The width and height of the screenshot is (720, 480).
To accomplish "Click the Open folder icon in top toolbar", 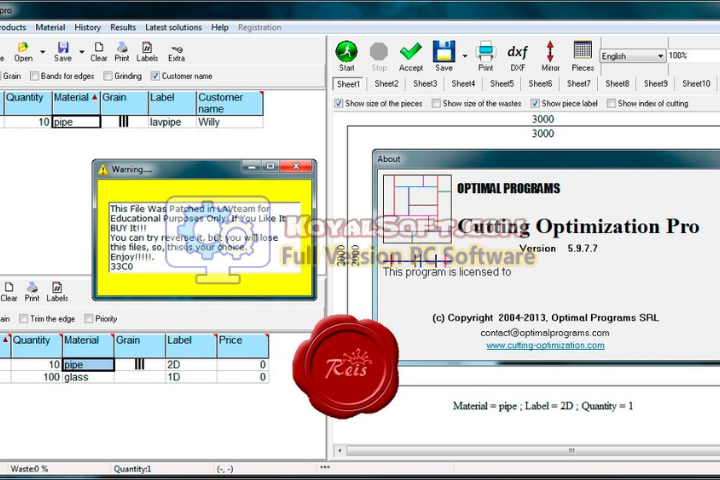I will pyautogui.click(x=23, y=47).
